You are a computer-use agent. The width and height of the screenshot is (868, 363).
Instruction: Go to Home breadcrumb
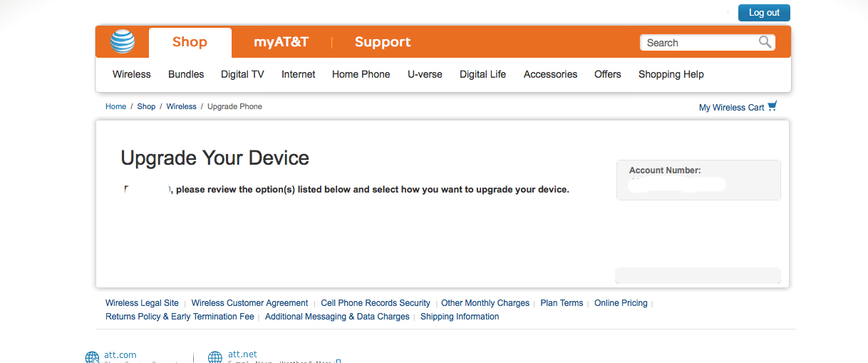[115, 106]
